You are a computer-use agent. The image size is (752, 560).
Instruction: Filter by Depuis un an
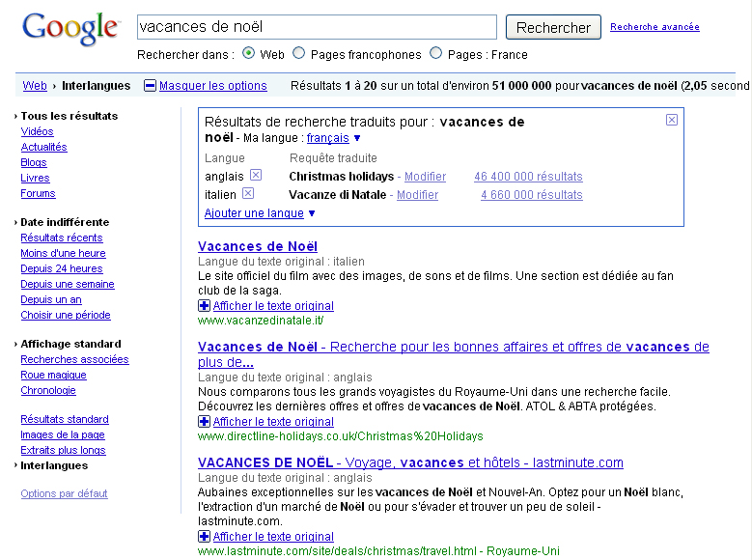click(x=51, y=299)
